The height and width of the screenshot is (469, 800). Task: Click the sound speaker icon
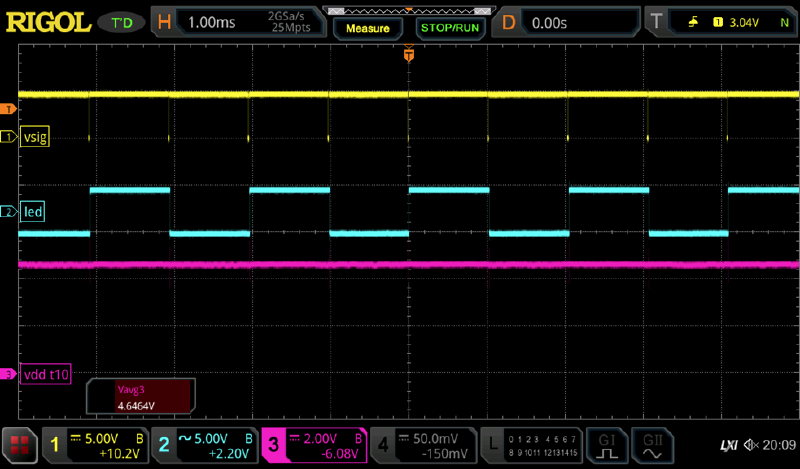pyautogui.click(x=749, y=444)
